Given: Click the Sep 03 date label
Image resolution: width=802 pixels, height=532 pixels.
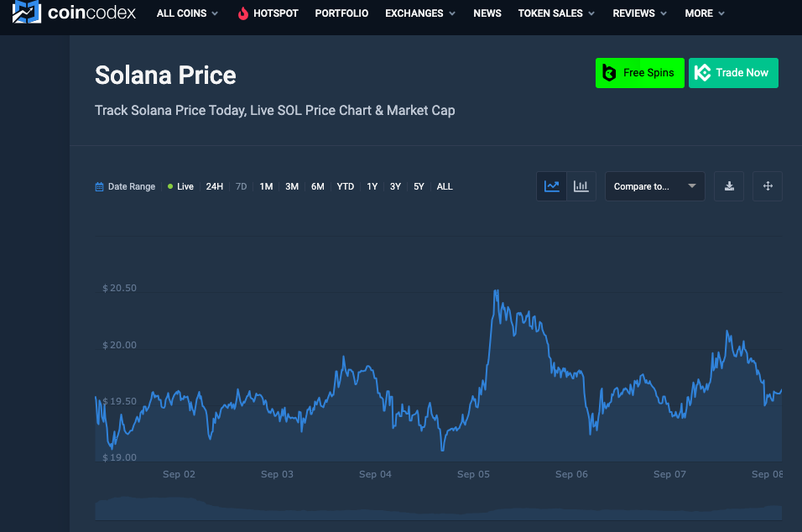Looking at the screenshot, I should pyautogui.click(x=277, y=474).
